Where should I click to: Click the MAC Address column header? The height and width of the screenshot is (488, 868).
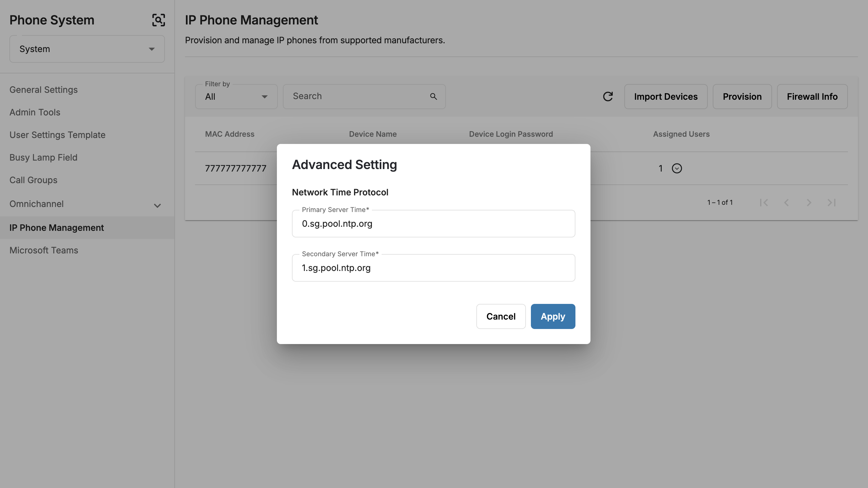[230, 134]
